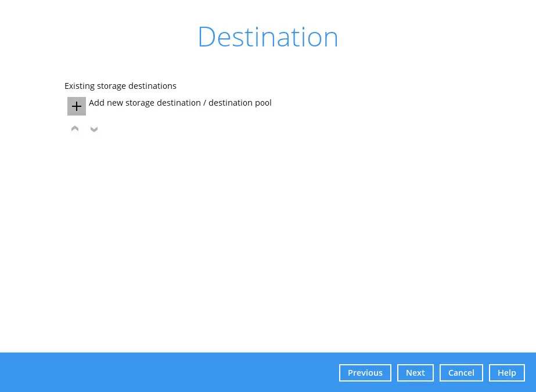Move destination up with upward chevron

point(75,128)
